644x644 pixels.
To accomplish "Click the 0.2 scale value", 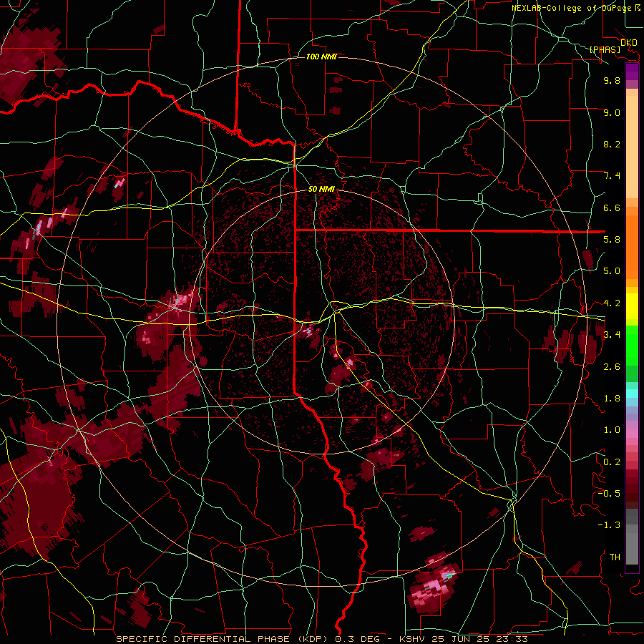I will pyautogui.click(x=612, y=462).
